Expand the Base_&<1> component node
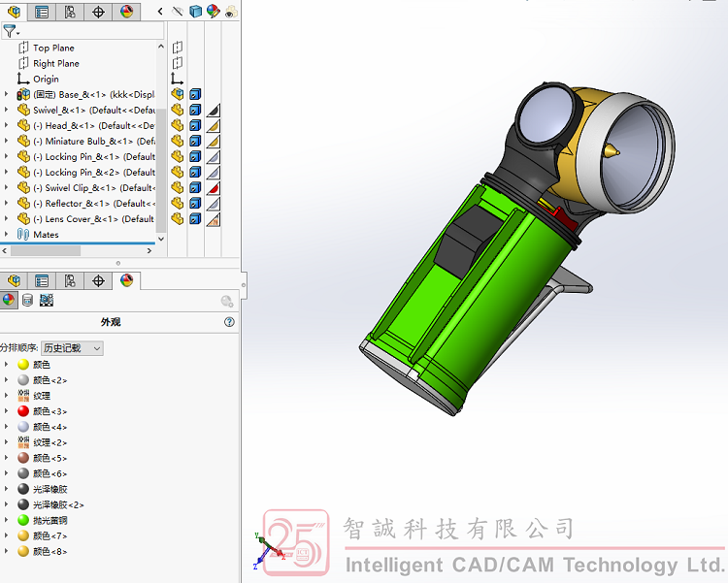 click(x=6, y=94)
